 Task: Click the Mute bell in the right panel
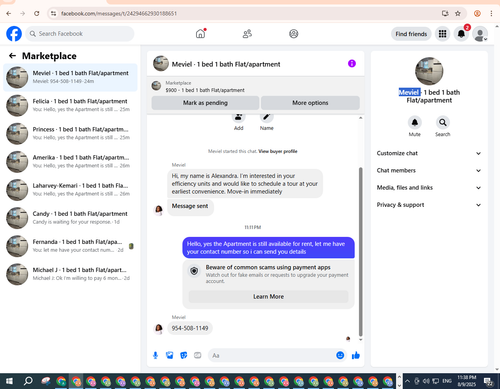415,123
